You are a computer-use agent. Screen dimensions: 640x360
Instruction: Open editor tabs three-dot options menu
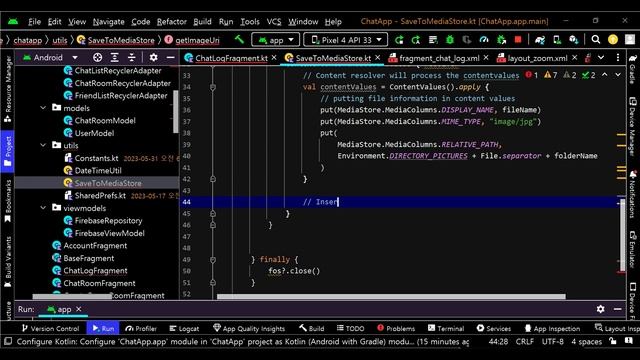click(618, 58)
